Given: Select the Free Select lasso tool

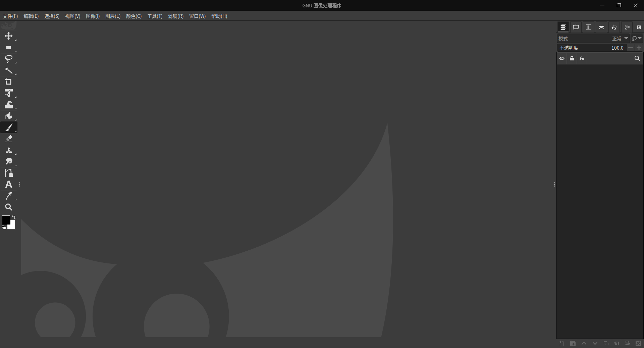Looking at the screenshot, I should (x=9, y=59).
